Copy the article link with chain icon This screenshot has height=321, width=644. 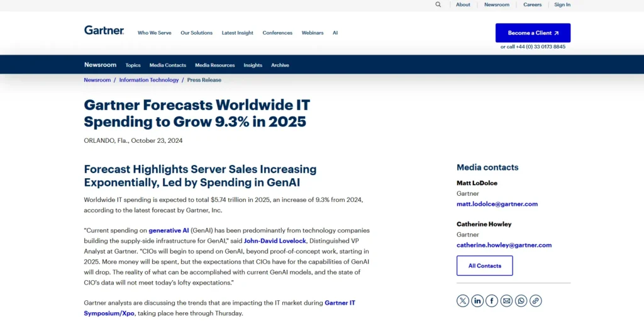click(x=535, y=301)
